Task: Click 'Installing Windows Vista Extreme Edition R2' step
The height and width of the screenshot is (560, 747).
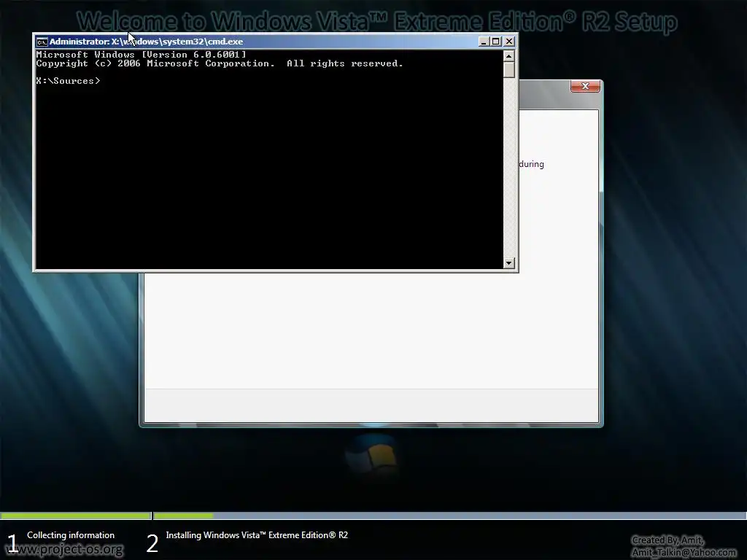Action: click(x=257, y=535)
